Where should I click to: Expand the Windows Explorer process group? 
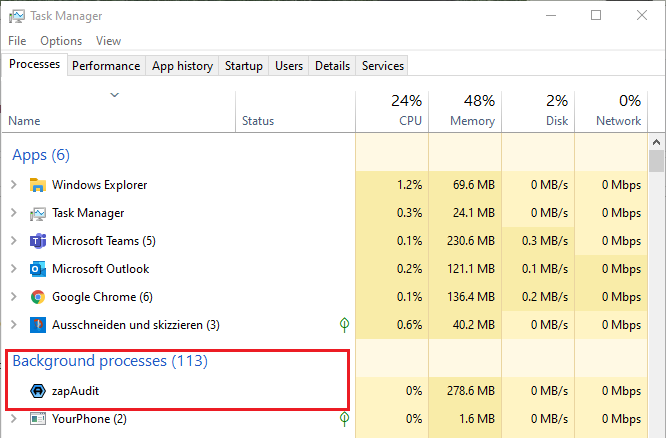[x=14, y=185]
